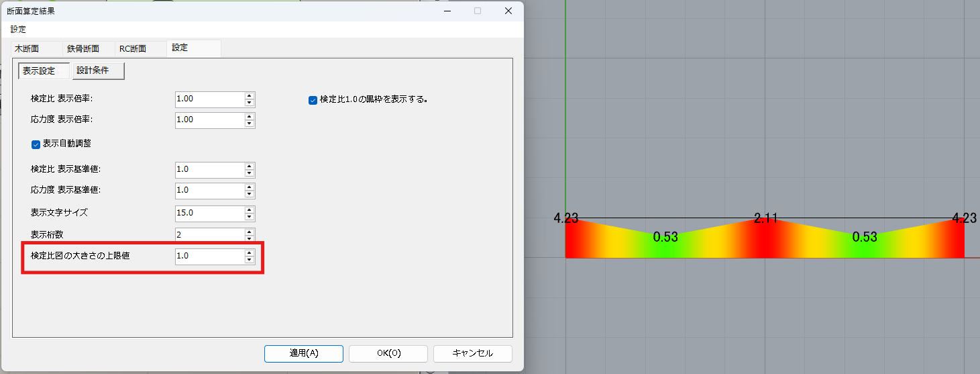Increase 検定比 表示基準値 using up spinner
The width and height of the screenshot is (980, 374).
(x=250, y=167)
